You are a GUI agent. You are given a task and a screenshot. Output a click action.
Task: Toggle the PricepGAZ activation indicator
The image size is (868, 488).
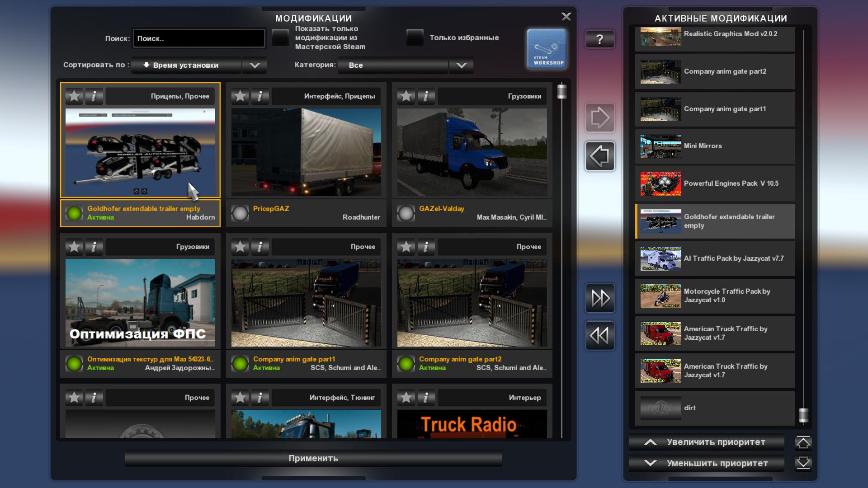(240, 213)
